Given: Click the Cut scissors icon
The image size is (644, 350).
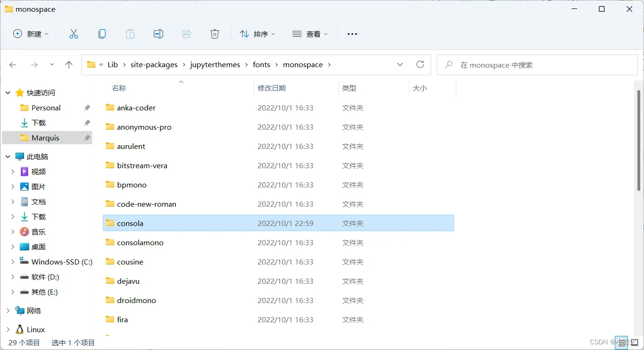Looking at the screenshot, I should tap(74, 34).
